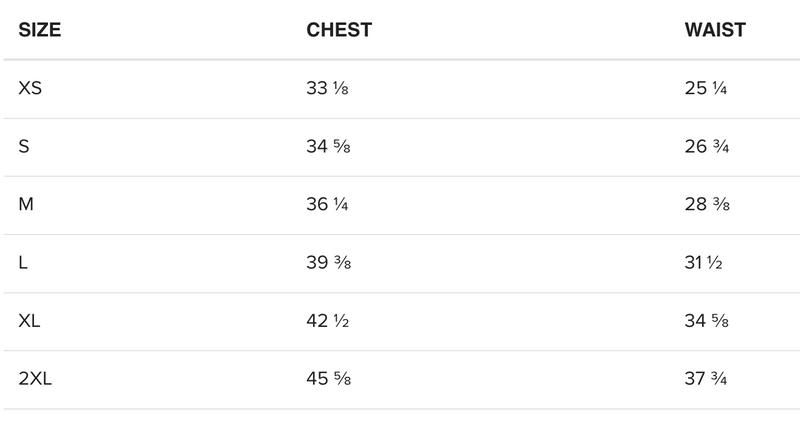Select the XS size row label
Screen dimensions: 800x429
(x=30, y=88)
